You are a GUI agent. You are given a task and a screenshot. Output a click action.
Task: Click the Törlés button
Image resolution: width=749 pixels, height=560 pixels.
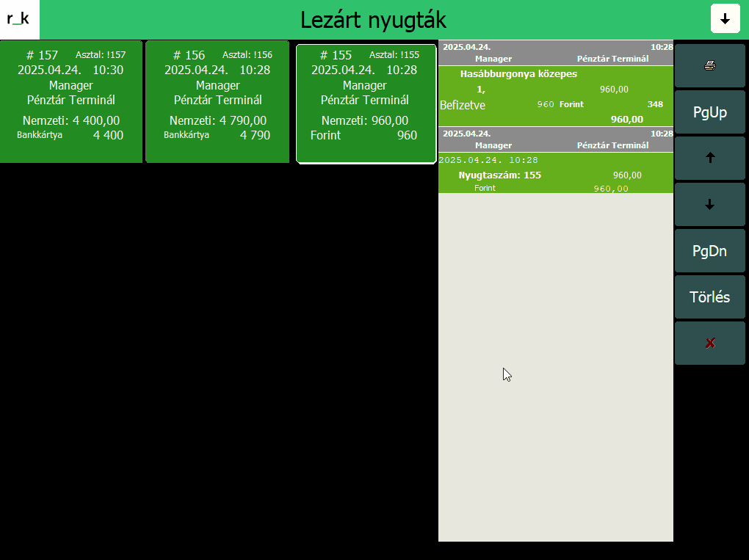710,297
